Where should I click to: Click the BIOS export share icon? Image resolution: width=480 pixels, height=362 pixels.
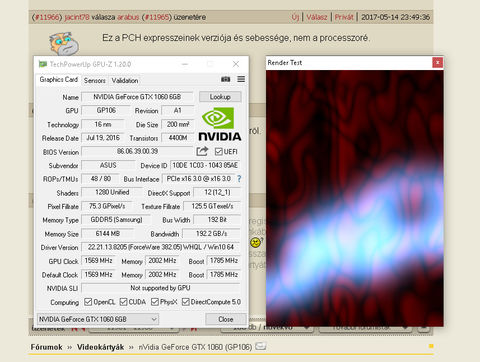tap(202, 151)
